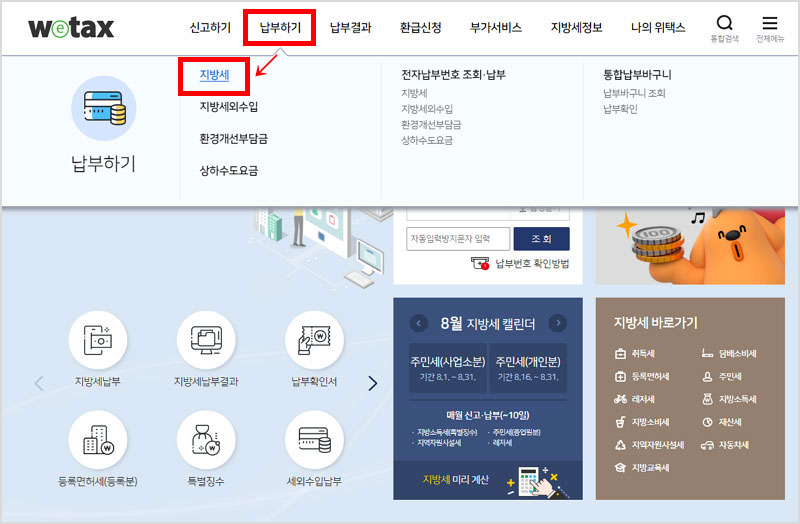800x524 pixels.
Task: Focus the 자동입력방지문자 입력 field
Action: pos(458,239)
